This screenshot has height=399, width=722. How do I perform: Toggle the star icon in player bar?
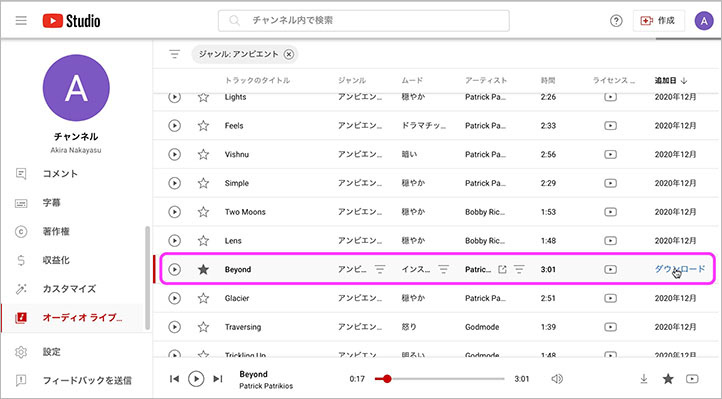click(x=668, y=379)
